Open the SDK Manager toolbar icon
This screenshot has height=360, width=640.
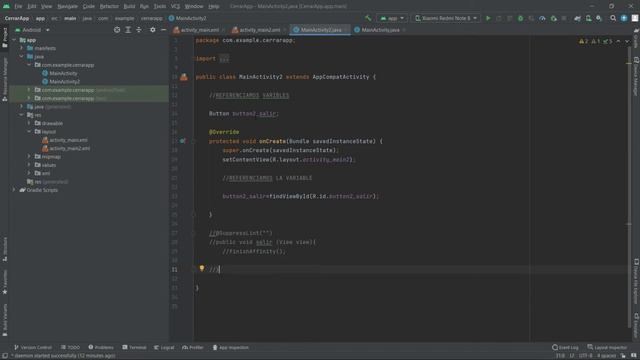pos(599,18)
